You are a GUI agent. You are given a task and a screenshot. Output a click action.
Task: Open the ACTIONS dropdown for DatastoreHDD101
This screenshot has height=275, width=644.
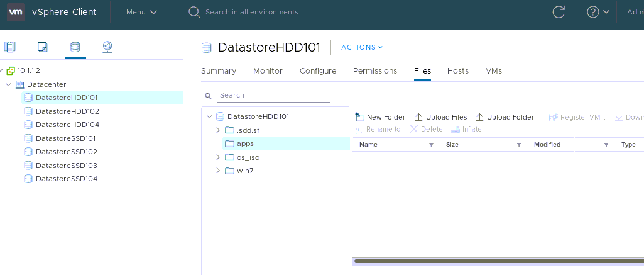[x=362, y=47]
